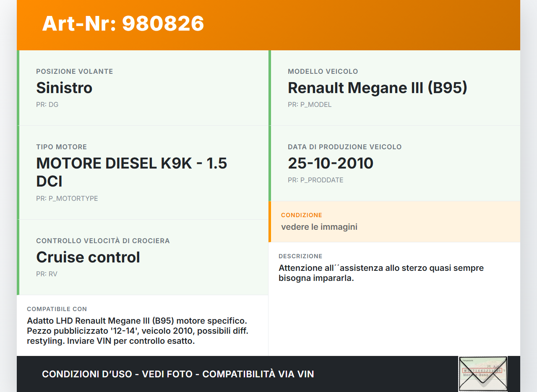The width and height of the screenshot is (537, 392).
Task: Click the footer CONDIZIONI D'USO banner text
Action: tap(178, 374)
